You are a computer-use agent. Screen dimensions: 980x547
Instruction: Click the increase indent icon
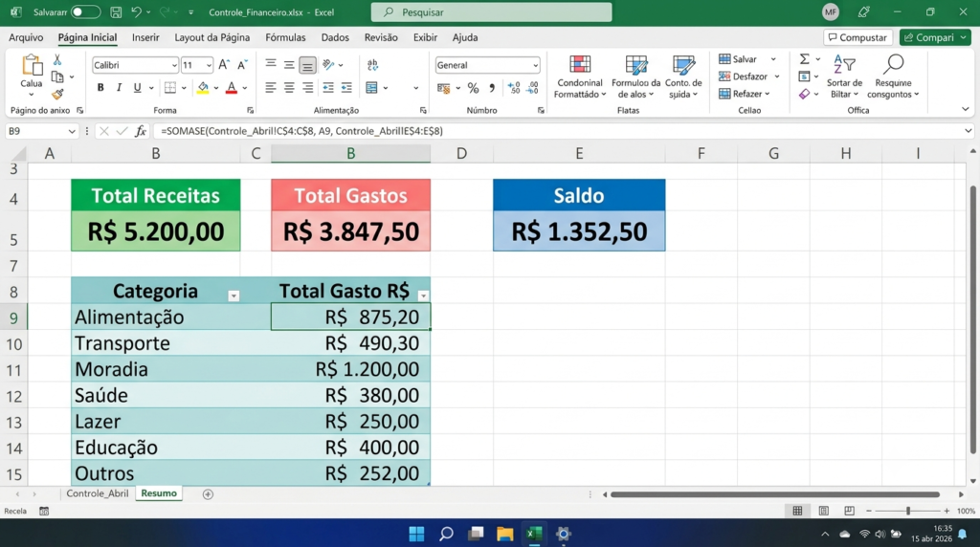pos(346,88)
